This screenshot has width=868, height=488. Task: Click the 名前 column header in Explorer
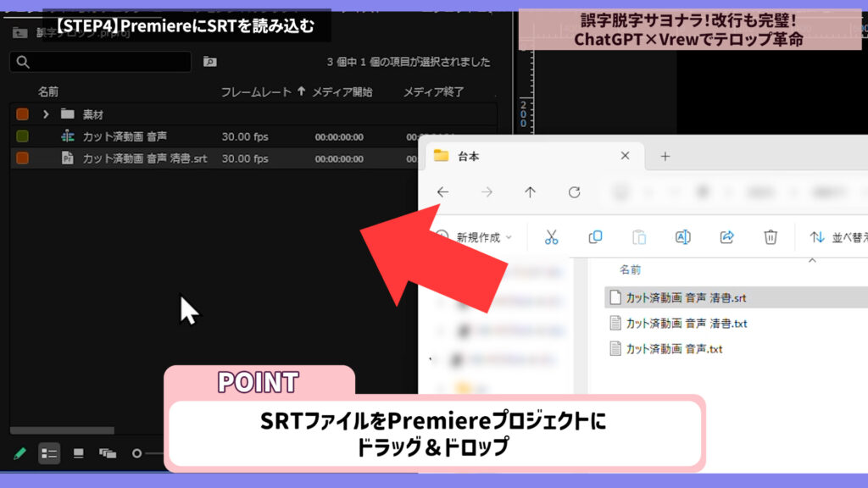630,270
